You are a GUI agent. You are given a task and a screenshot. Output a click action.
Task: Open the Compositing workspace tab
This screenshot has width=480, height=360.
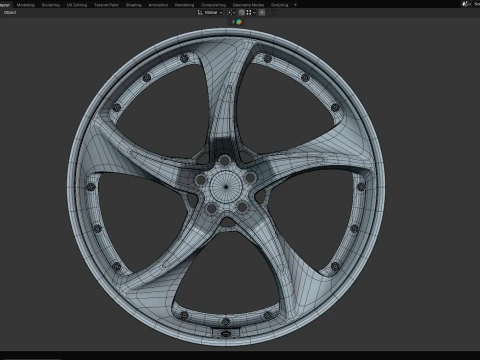(213, 5)
